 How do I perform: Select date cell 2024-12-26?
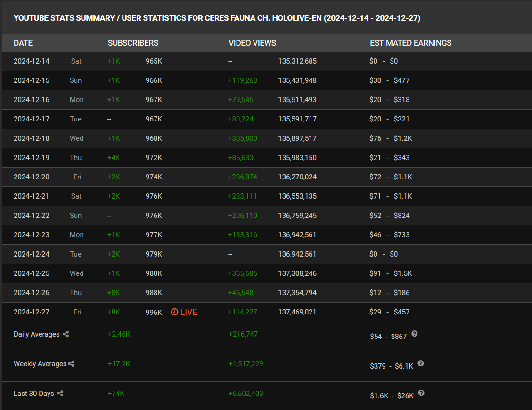pyautogui.click(x=31, y=293)
